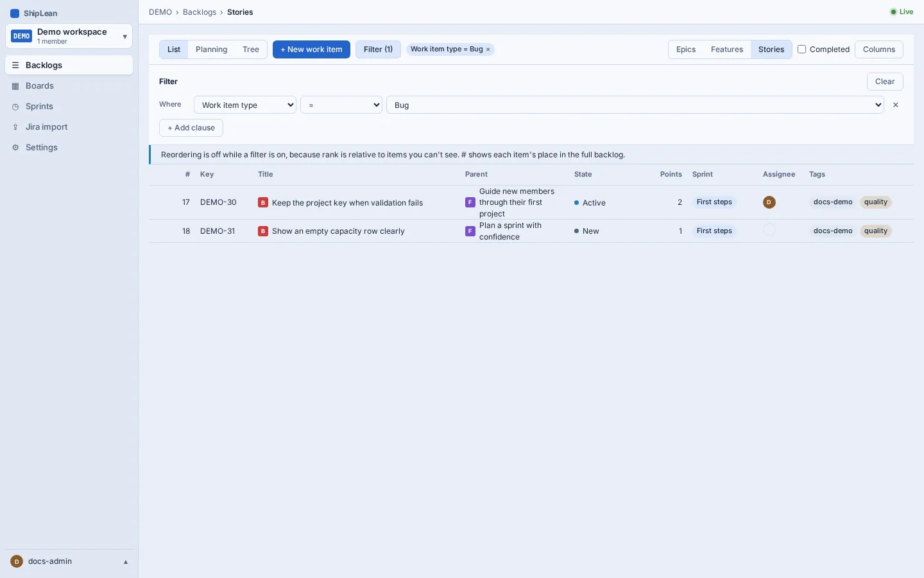The height and width of the screenshot is (578, 924).
Task: Click the docs-demo tag on DEMO-30
Action: tap(833, 202)
